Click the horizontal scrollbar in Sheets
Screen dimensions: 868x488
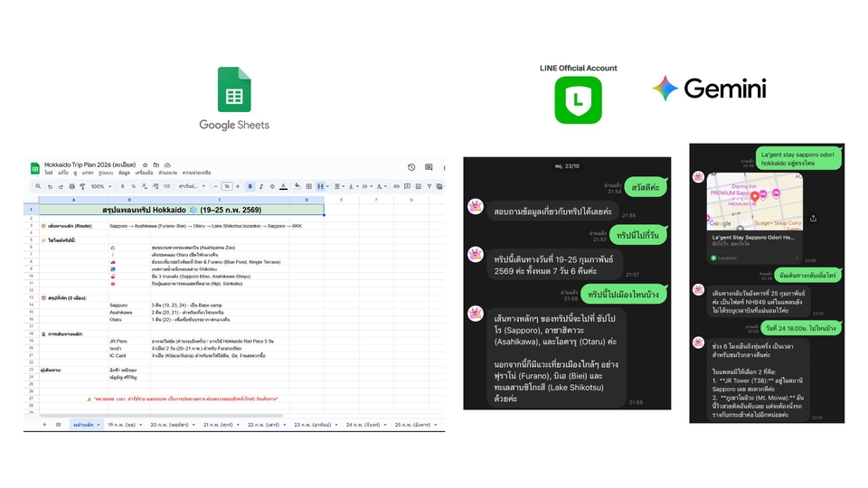tap(162, 415)
